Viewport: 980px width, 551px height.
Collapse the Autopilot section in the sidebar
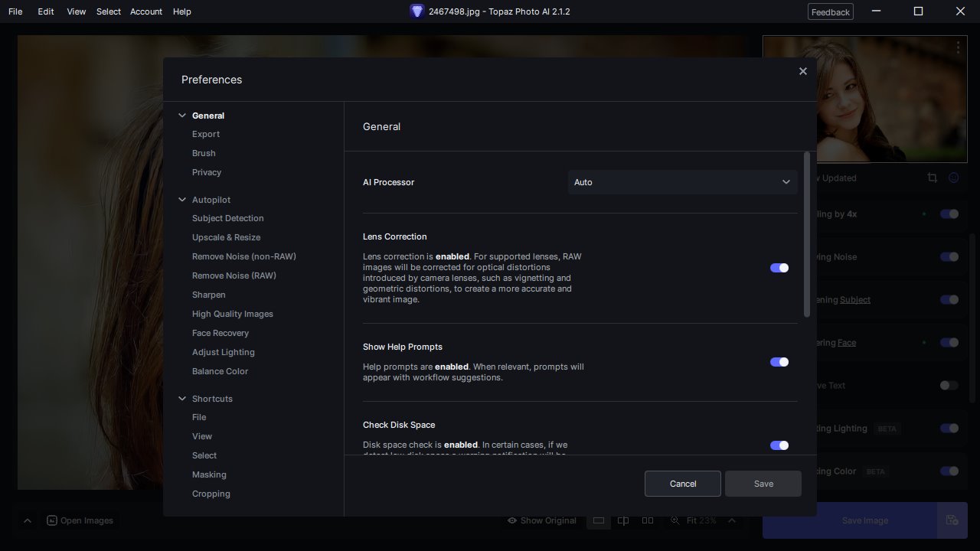[x=182, y=200]
